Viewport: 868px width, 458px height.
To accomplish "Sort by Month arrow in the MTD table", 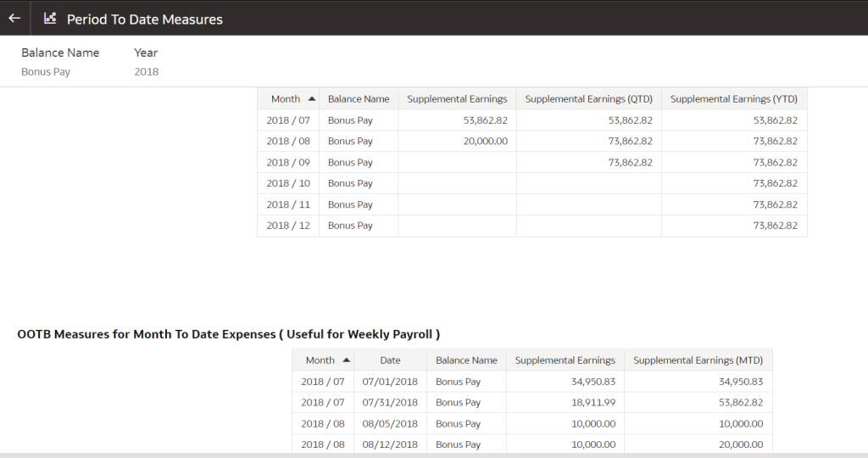I will tap(346, 360).
